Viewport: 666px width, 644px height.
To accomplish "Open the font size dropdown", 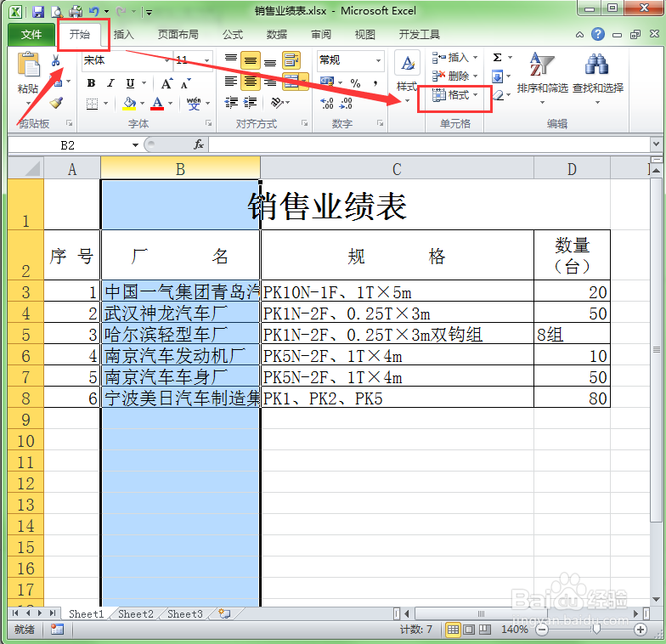I will 207,61.
